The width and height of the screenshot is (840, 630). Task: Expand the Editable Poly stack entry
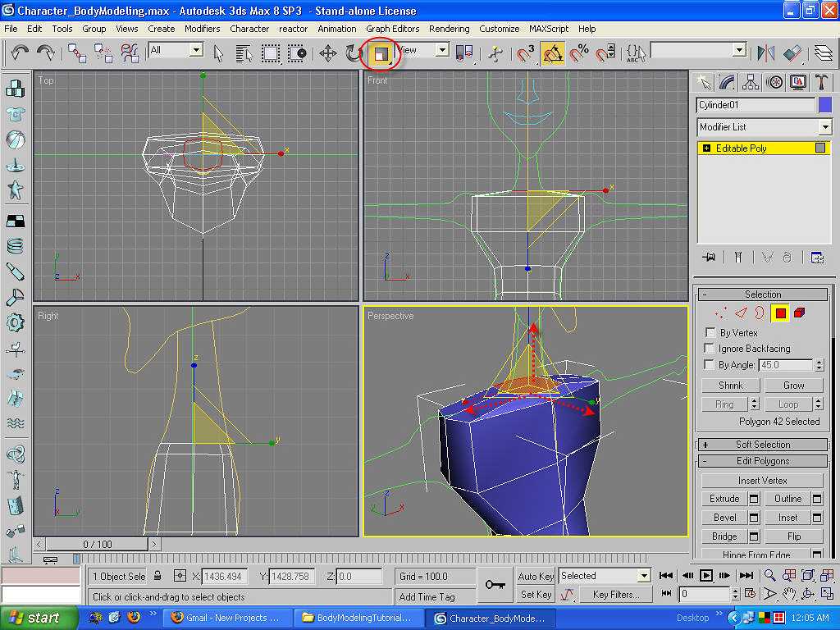tap(706, 148)
